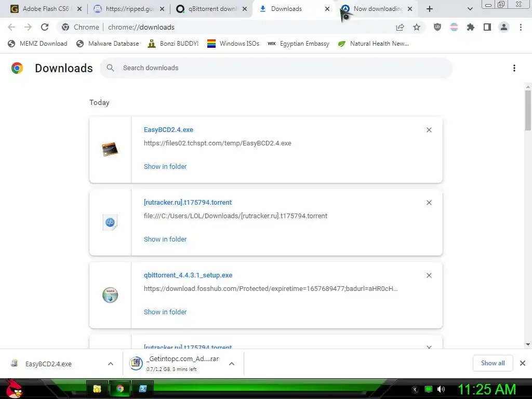
Task: Open the Bonzi BUDDY! bookmark
Action: [173, 44]
